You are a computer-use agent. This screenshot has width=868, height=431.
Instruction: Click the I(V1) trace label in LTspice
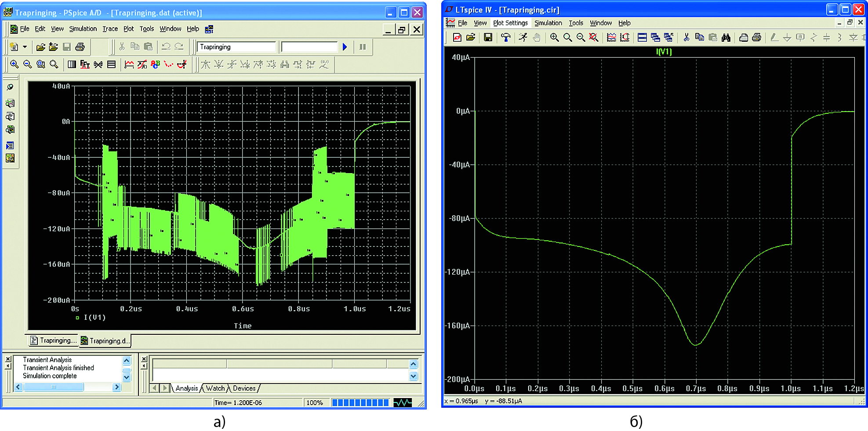tap(664, 51)
